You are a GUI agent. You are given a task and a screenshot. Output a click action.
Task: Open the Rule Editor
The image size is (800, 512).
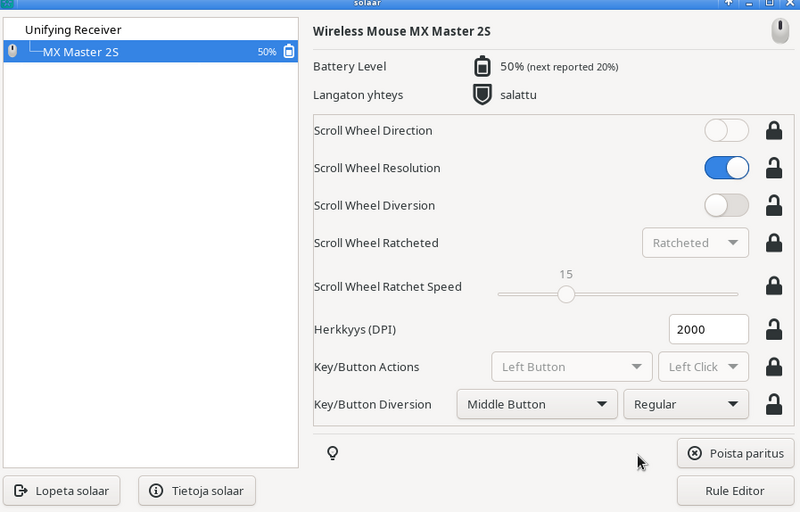[735, 491]
